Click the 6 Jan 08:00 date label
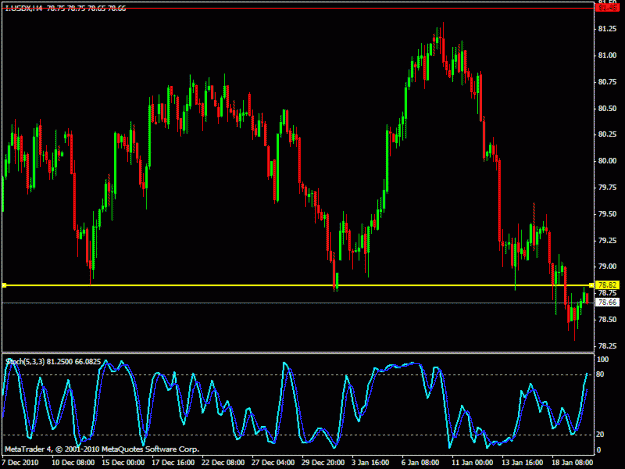Image resolution: width=625 pixels, height=469 pixels. 420,463
